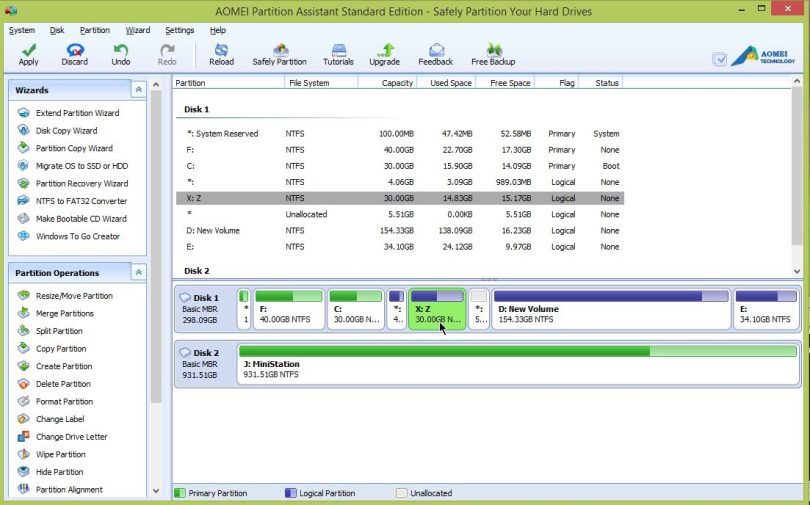Viewport: 810px width, 505px height.
Task: Launch Free Backup tool
Action: click(493, 55)
